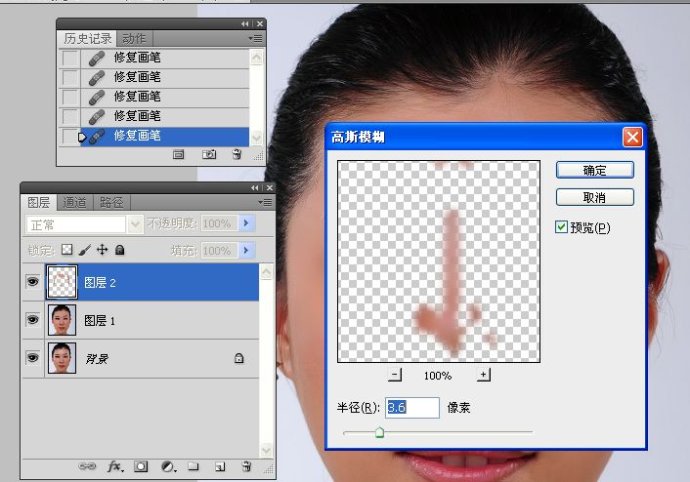
Task: Click History scrollbar down arrow
Action: (257, 138)
